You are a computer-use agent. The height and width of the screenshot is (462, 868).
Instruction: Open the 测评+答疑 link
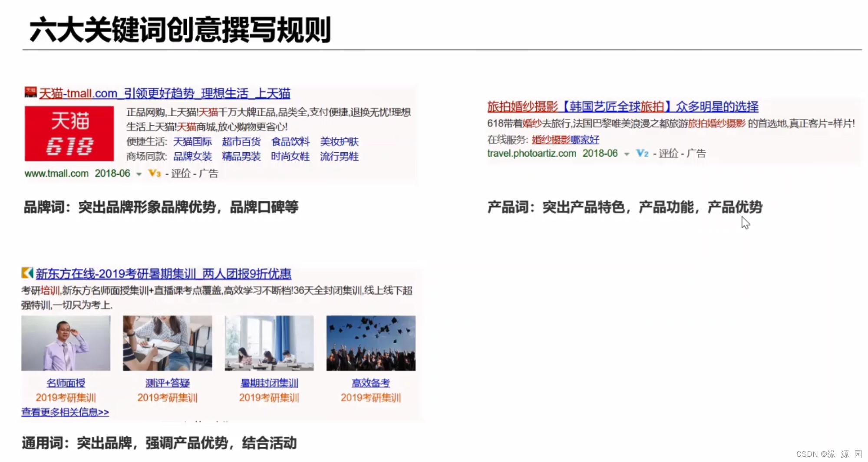[168, 383]
